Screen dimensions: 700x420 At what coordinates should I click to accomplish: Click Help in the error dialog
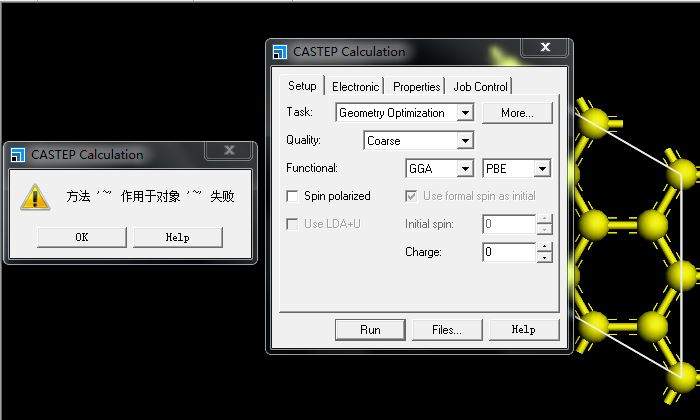tap(178, 237)
